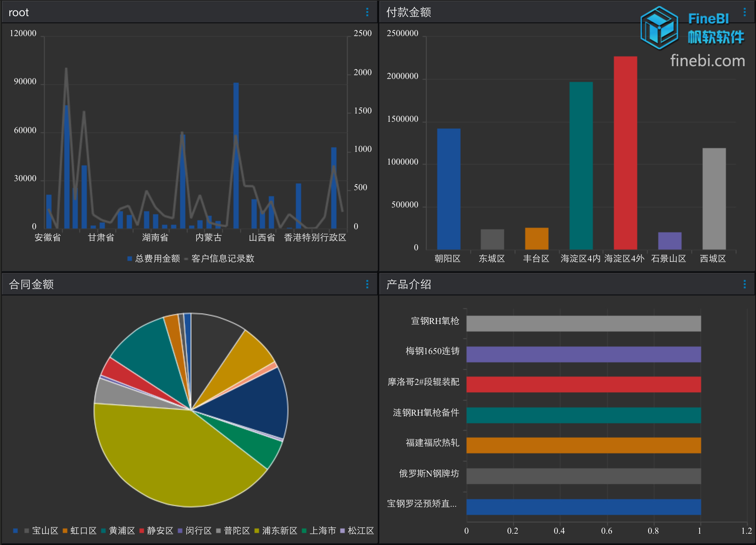756x545 pixels.
Task: Open the 合同金额 panel's three-dot menu
Action: coord(367,284)
